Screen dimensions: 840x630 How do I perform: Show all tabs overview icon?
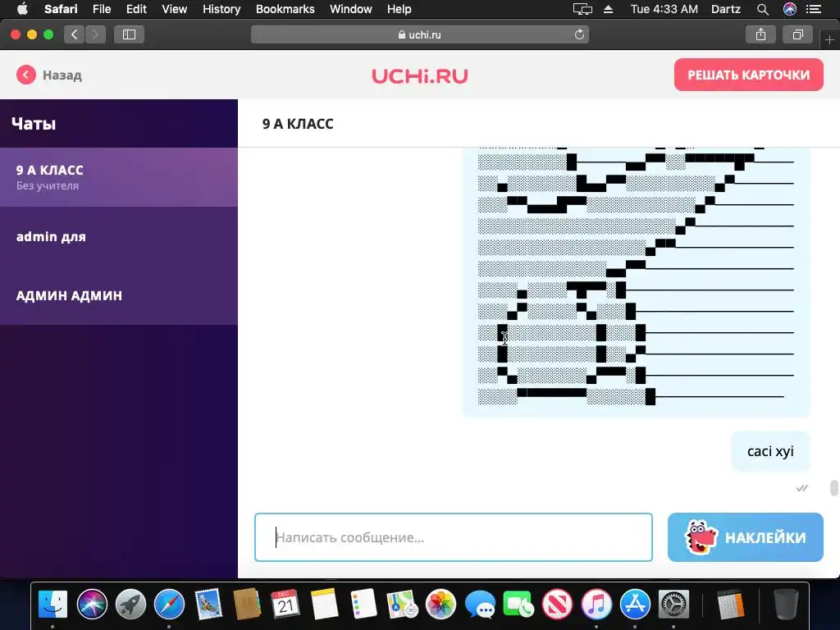797,34
